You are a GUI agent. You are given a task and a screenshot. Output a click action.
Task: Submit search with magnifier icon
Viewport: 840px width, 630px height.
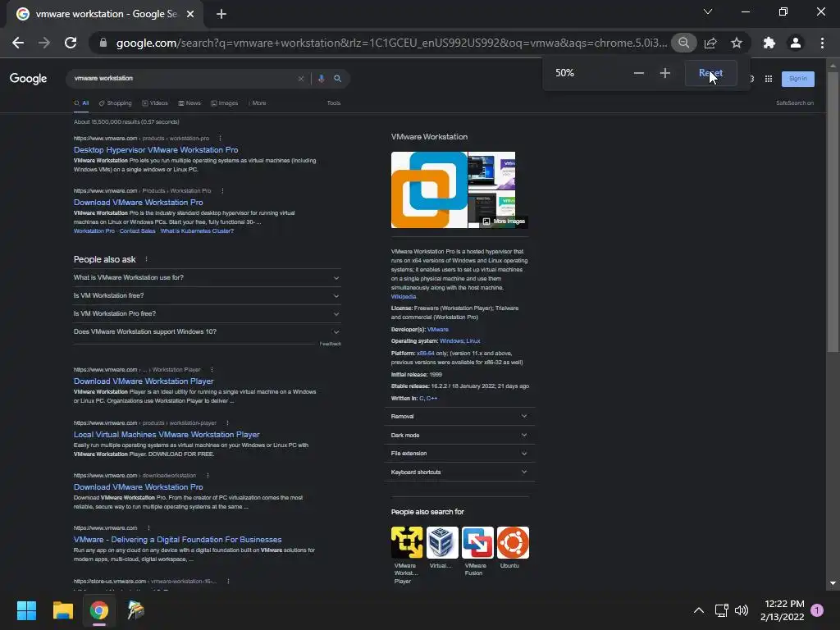click(337, 79)
